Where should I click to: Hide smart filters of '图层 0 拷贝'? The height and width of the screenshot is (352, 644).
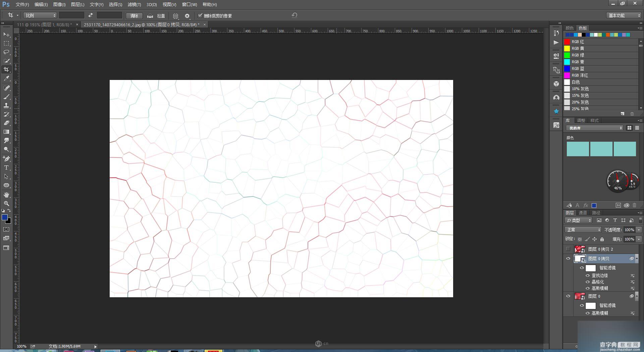click(x=582, y=268)
